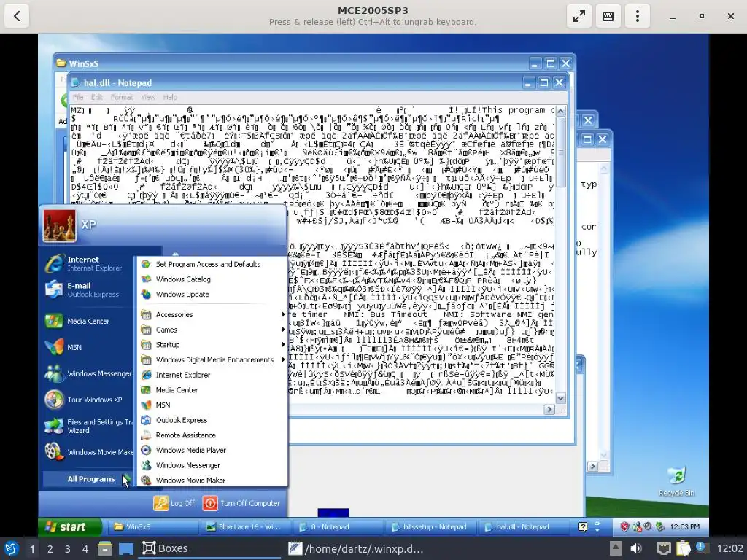Viewport: 747px width, 560px height.
Task: Switch to WinSxS taskbar button
Action: coord(155,526)
